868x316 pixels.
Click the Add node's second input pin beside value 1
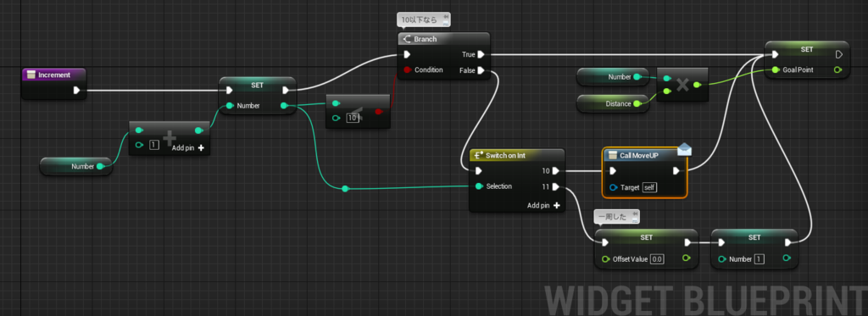[x=140, y=146]
